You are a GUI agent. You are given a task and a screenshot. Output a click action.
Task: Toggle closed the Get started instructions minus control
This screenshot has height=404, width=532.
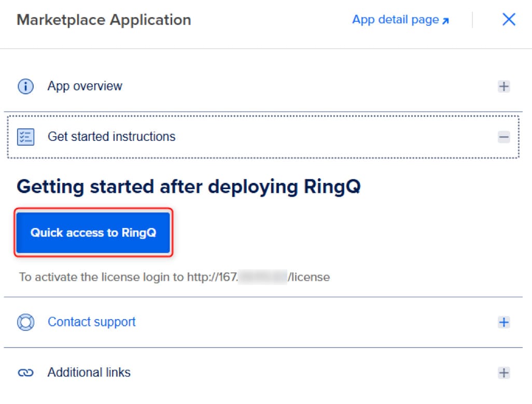click(x=503, y=137)
